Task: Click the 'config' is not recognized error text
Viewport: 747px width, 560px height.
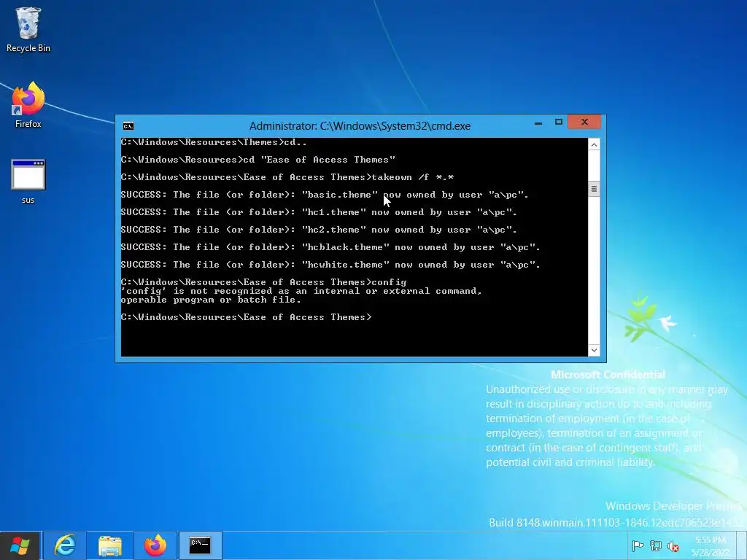Action: click(301, 295)
